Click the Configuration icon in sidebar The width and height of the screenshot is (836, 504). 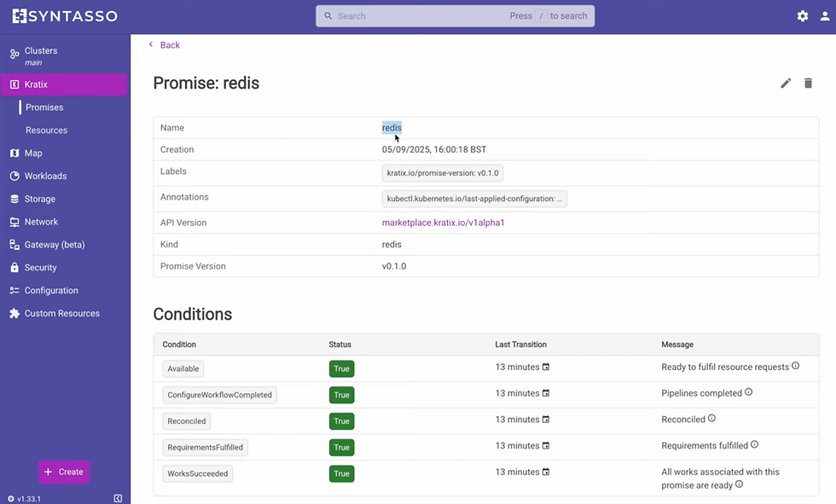click(15, 290)
